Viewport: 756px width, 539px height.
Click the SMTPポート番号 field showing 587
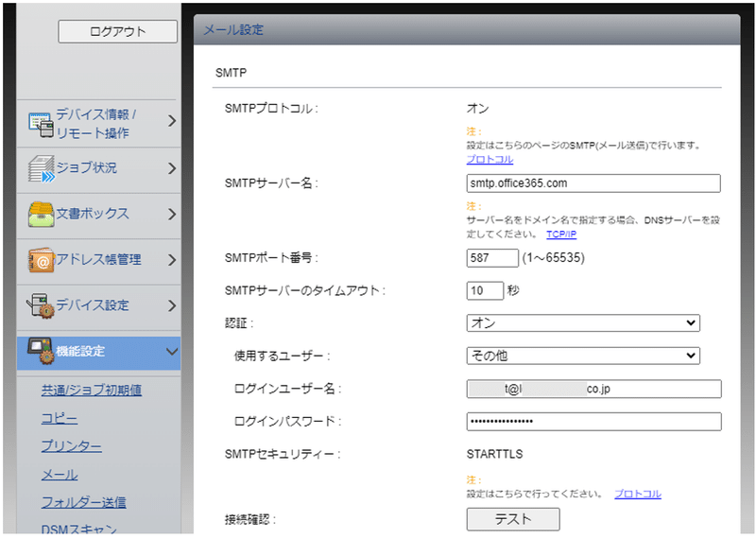click(x=492, y=257)
